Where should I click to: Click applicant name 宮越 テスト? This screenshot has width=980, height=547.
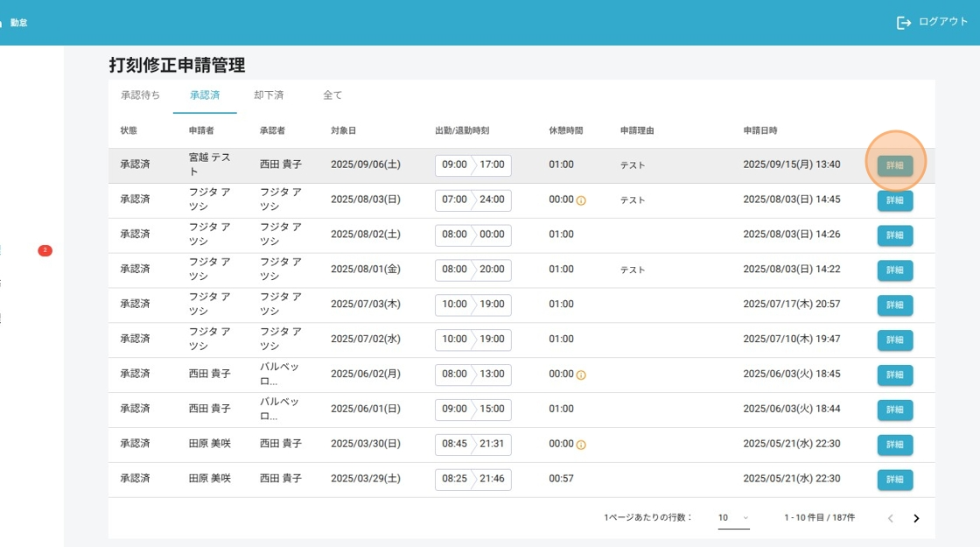pyautogui.click(x=209, y=165)
